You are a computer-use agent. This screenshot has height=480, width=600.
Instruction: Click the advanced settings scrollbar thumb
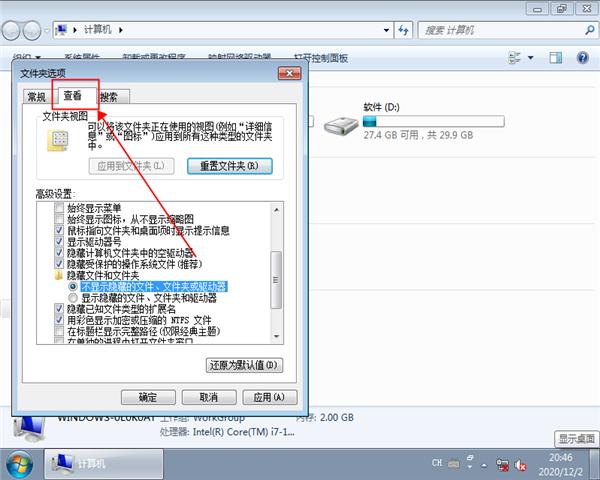click(x=276, y=280)
